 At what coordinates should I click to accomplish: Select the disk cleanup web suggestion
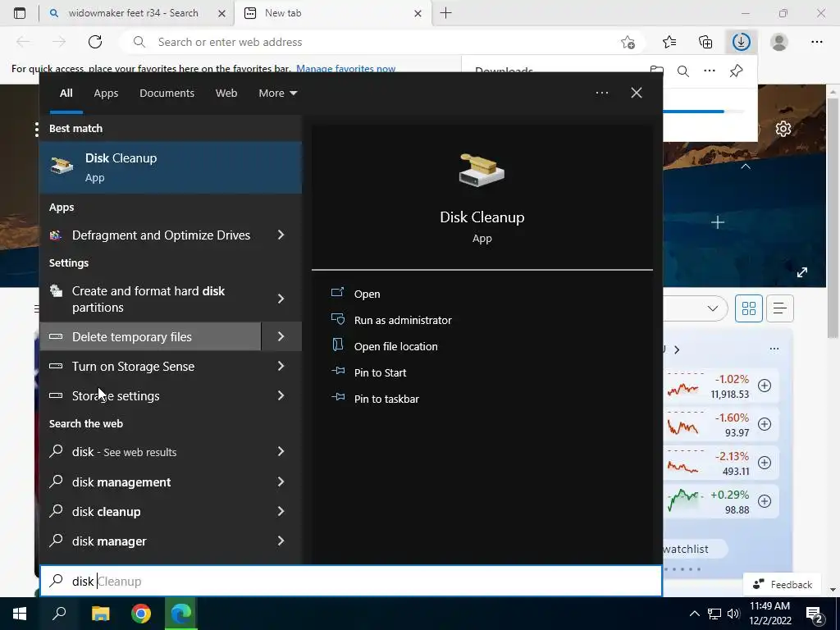(x=151, y=512)
